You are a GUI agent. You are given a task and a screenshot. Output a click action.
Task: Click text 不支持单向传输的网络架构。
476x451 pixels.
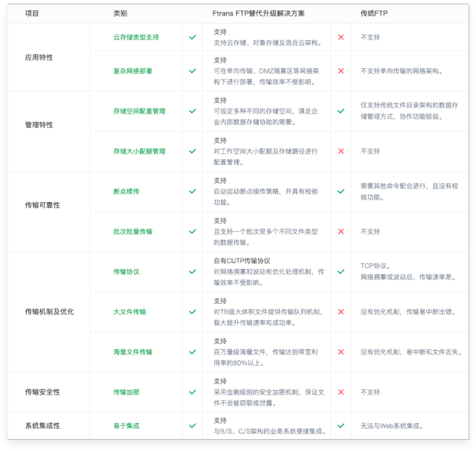click(x=402, y=71)
